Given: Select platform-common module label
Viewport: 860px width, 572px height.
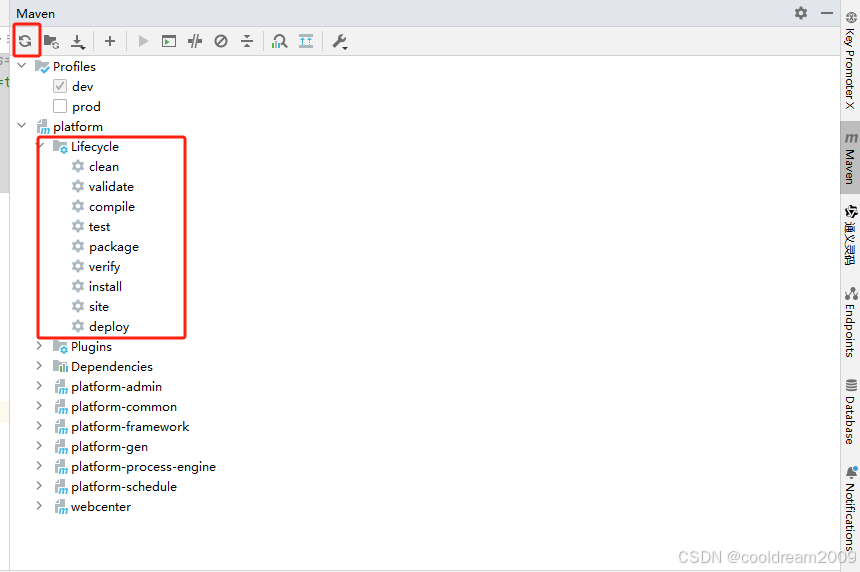Looking at the screenshot, I should (124, 406).
